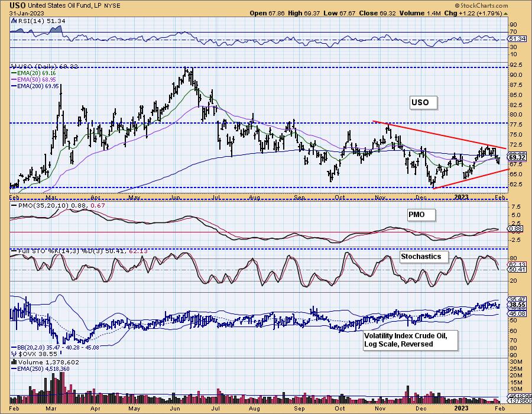Click the 35.47 upper band tag on the right axis

(x=517, y=299)
